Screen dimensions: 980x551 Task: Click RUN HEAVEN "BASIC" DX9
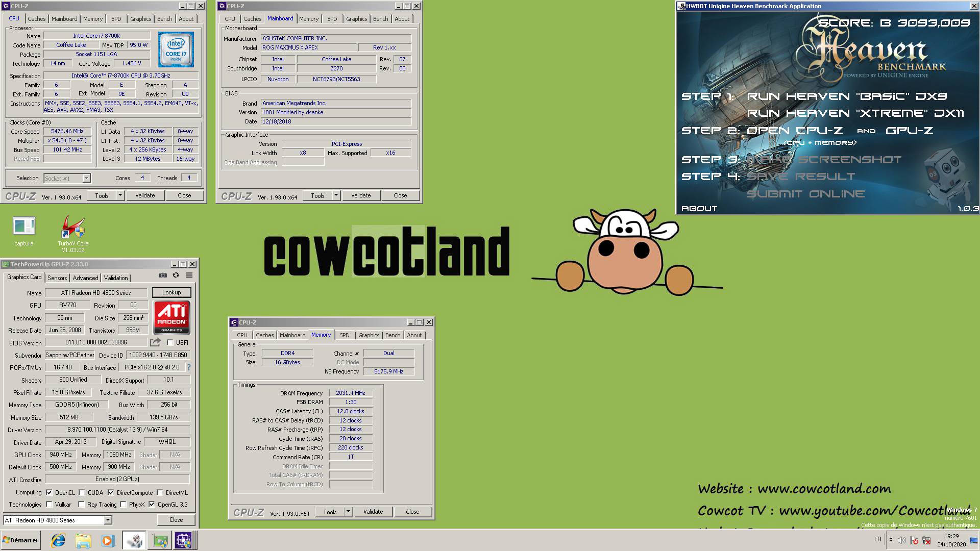click(x=847, y=96)
